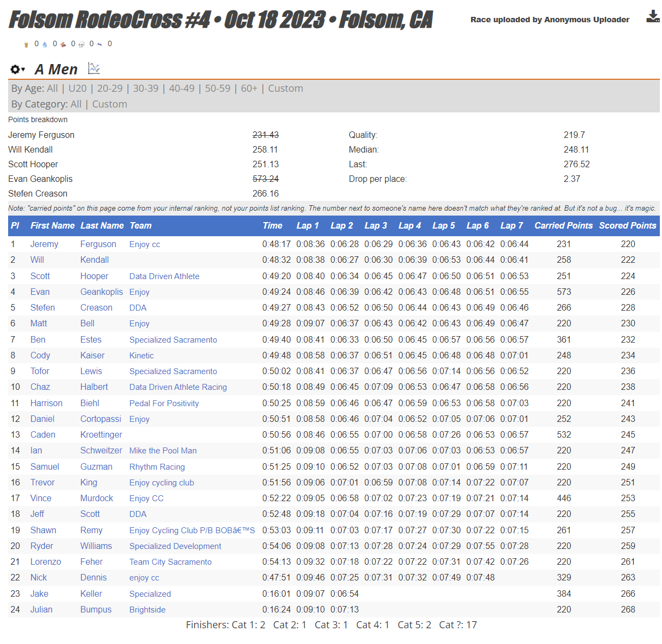Open Custom age filter
Screen dimensions: 662x644
point(285,89)
